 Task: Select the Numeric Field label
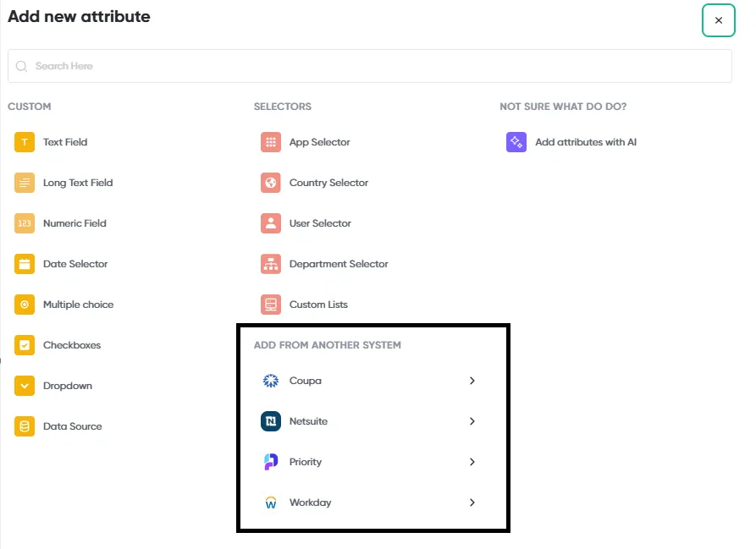pos(74,223)
